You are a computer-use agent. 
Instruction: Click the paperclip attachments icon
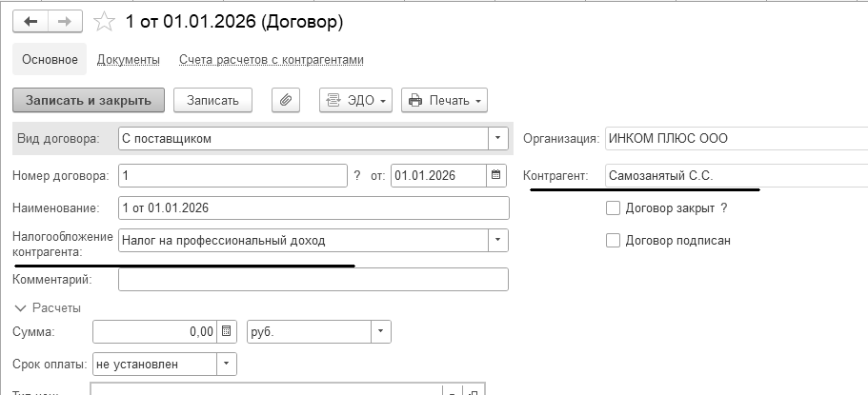tap(286, 100)
